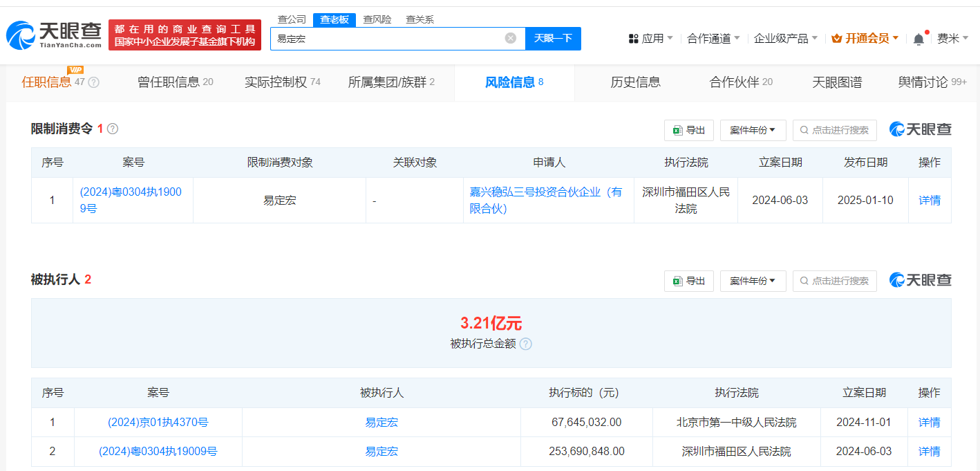Click the help icon next to 限制消费令

pyautogui.click(x=112, y=129)
